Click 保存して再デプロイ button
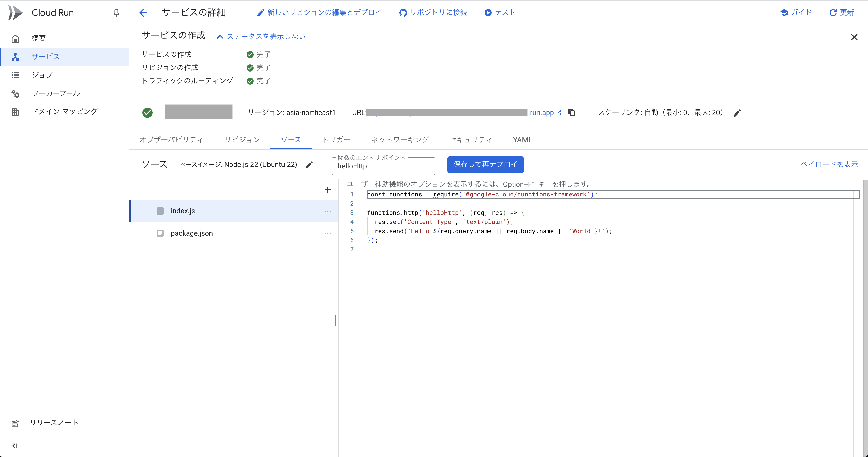The height and width of the screenshot is (457, 868). [485, 164]
